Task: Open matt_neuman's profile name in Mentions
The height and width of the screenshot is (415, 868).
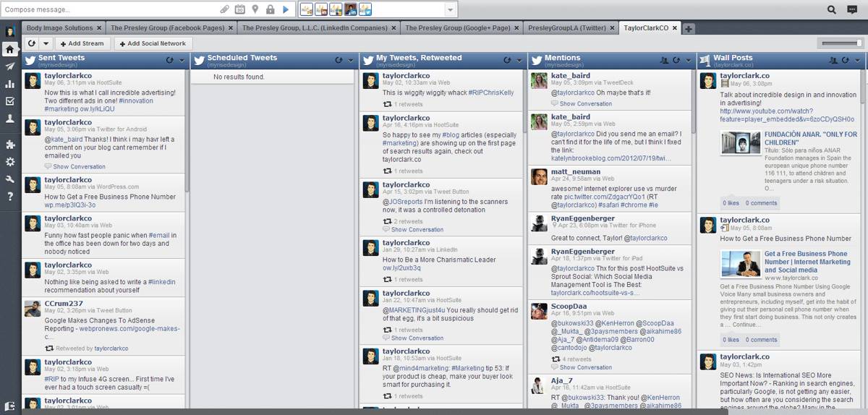Action: pos(575,171)
